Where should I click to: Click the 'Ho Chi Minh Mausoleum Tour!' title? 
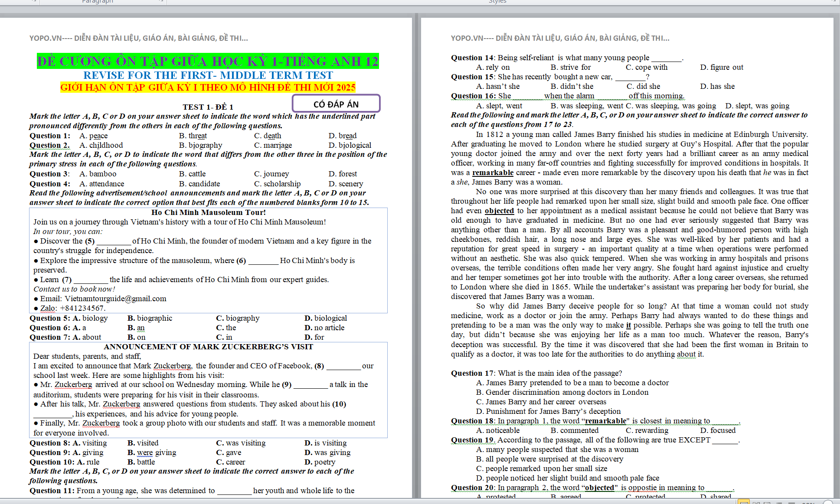[x=209, y=212]
